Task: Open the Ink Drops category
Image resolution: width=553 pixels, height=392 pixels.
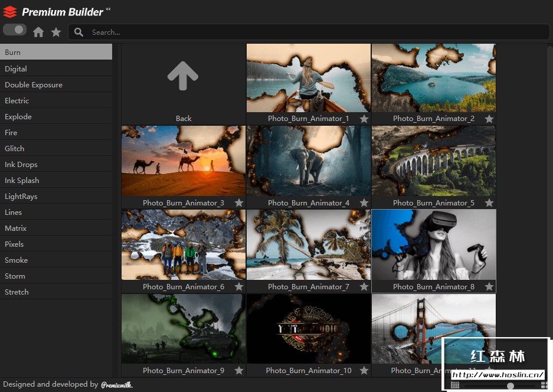Action: (56, 164)
